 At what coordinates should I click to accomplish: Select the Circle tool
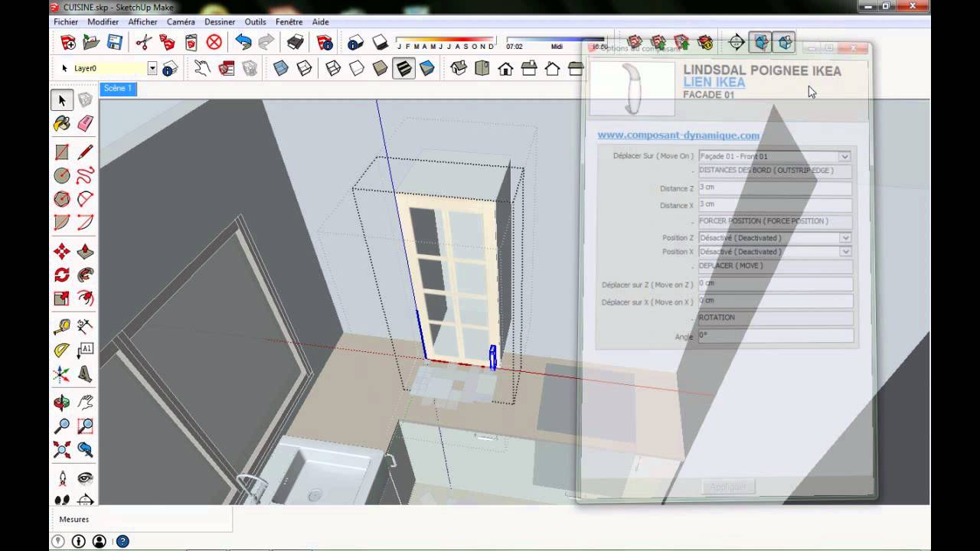tap(62, 176)
